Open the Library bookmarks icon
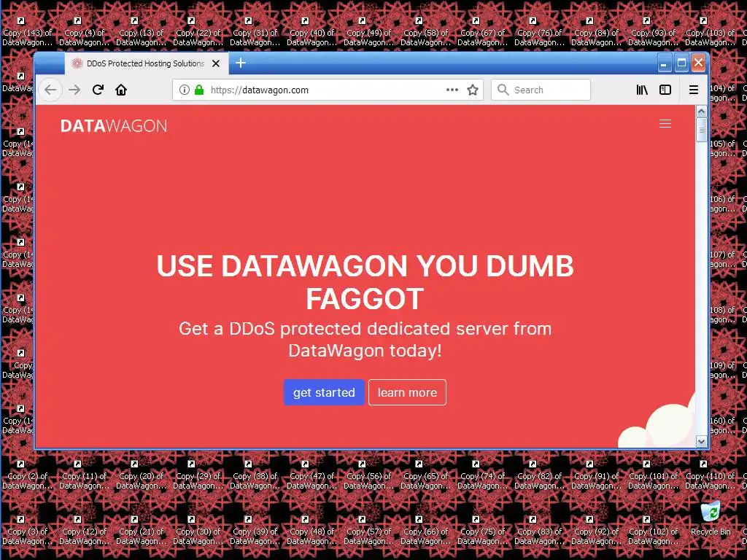This screenshot has height=560, width=747. click(642, 90)
